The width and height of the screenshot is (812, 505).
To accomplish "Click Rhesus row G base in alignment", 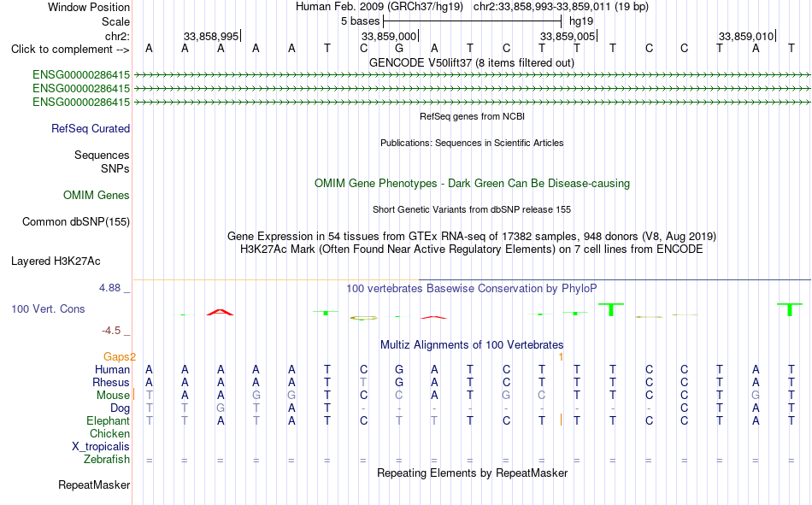I will [x=399, y=382].
